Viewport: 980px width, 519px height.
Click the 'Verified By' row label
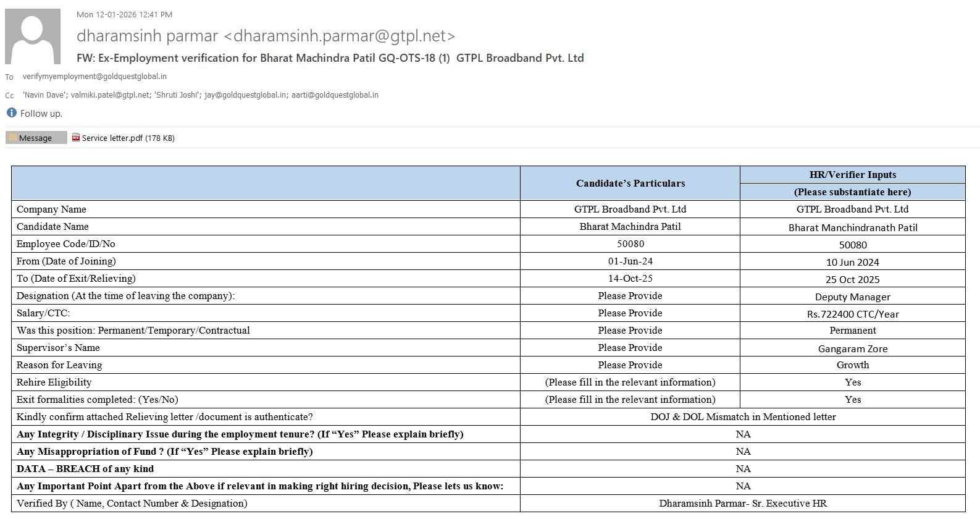tap(132, 504)
